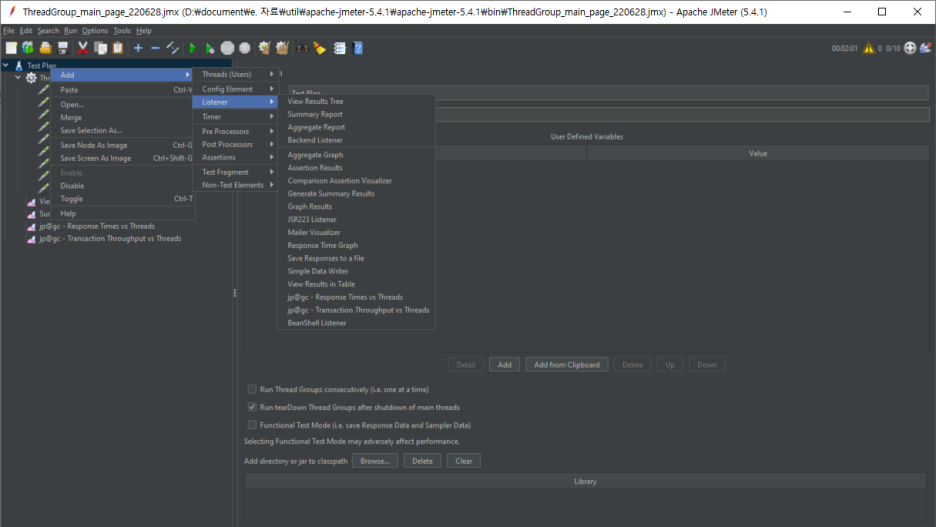Click the Save floppy disk icon

pyautogui.click(x=63, y=48)
